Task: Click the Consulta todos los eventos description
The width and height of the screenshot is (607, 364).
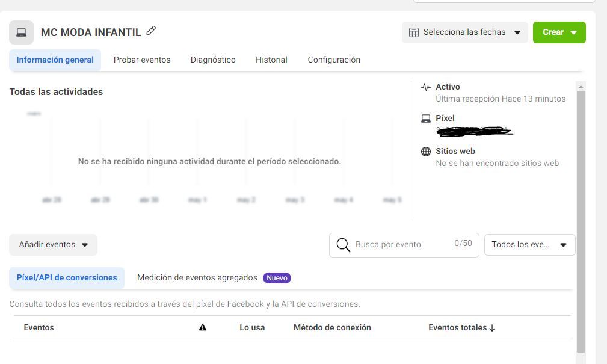Action: tap(185, 304)
